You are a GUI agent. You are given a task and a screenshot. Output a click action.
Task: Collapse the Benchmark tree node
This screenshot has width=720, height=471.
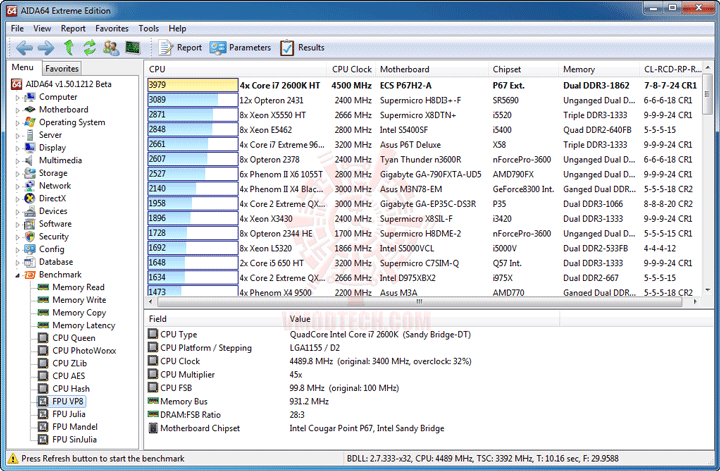tap(17, 275)
